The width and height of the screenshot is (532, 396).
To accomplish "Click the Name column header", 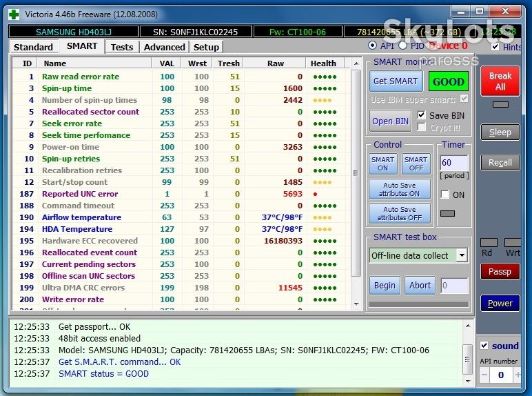I will (x=94, y=63).
